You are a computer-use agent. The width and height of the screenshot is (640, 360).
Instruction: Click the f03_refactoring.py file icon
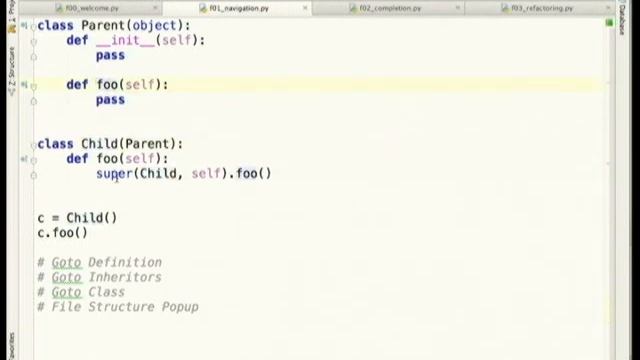(505, 8)
